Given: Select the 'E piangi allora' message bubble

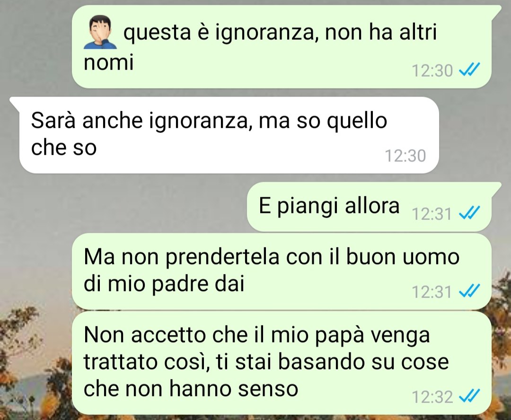Looking at the screenshot, I should coord(369,207).
